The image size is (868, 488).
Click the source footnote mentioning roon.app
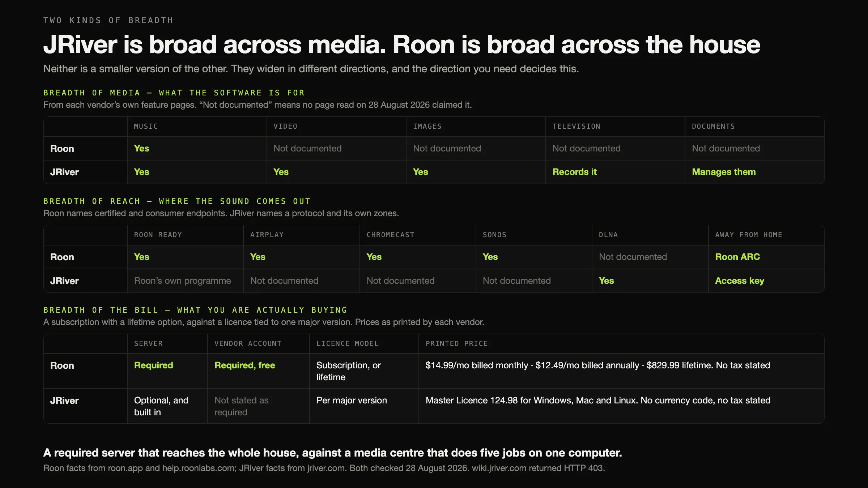(x=324, y=468)
